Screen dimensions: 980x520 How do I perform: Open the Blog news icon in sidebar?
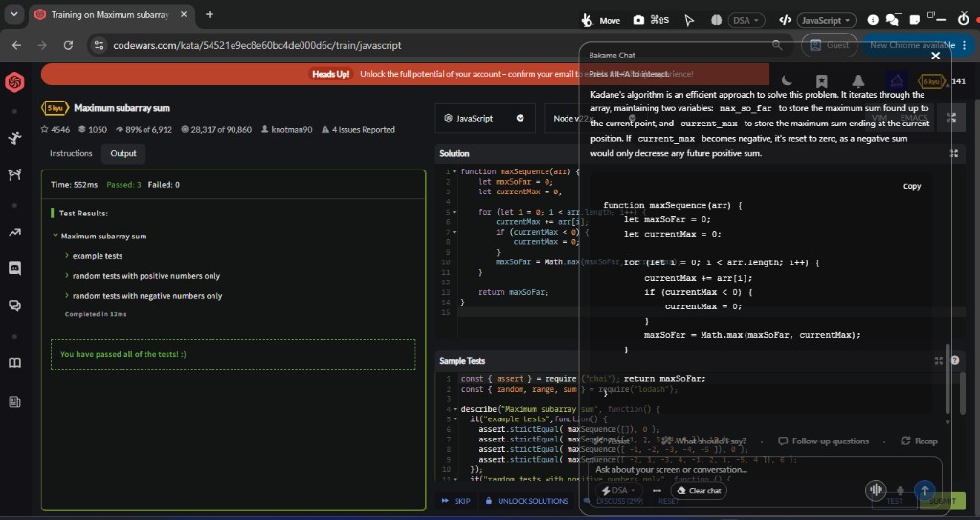coord(15,402)
